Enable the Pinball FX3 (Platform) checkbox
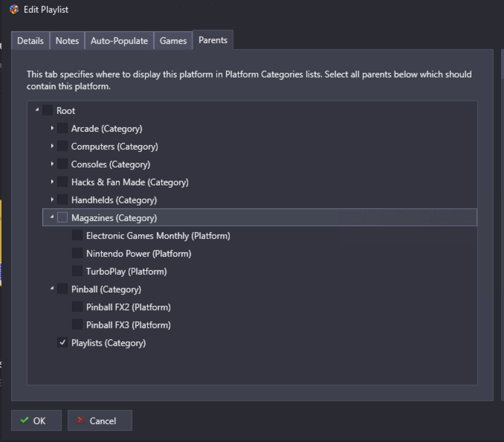504x442 pixels. tap(77, 325)
